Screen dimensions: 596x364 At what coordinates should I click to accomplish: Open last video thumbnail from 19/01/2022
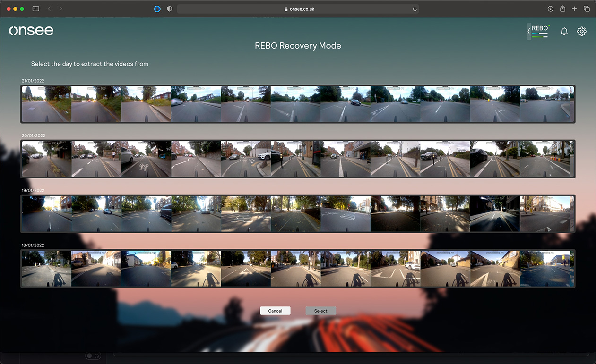[x=547, y=213]
